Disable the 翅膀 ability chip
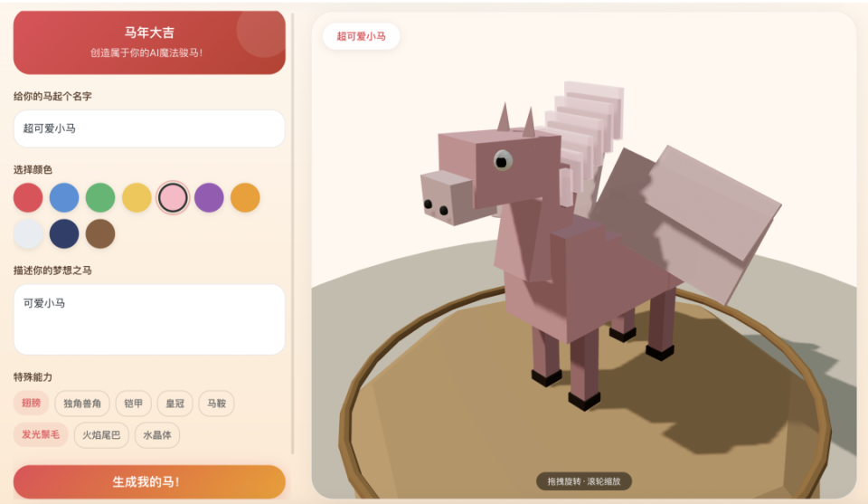Viewport: 868px width, 504px height. (x=31, y=403)
